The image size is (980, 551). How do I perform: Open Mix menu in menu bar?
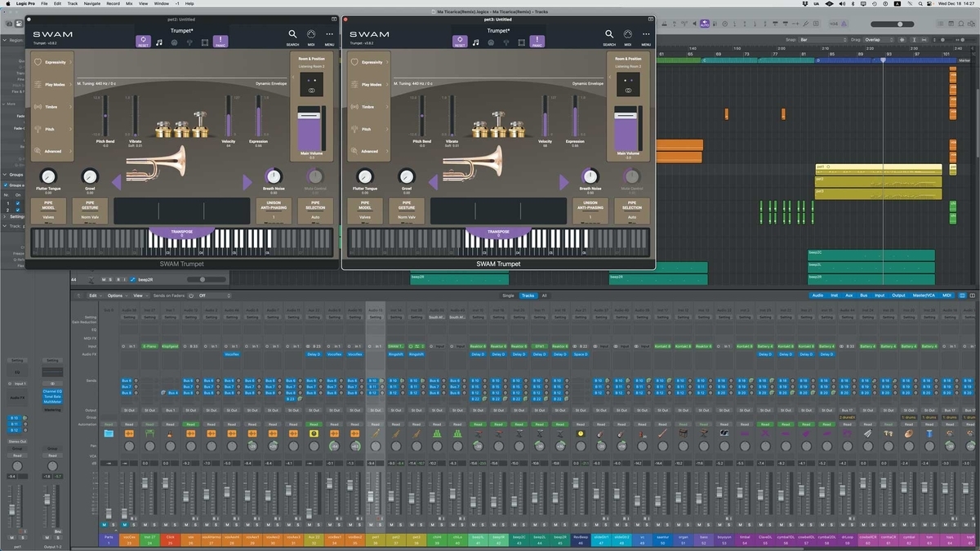click(x=130, y=3)
